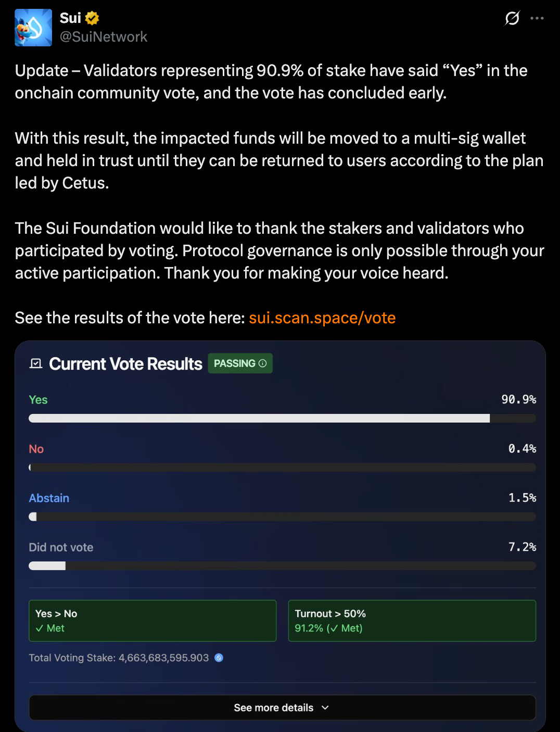This screenshot has width=560, height=732.
Task: Open the three-dot more options menu
Action: click(x=537, y=18)
